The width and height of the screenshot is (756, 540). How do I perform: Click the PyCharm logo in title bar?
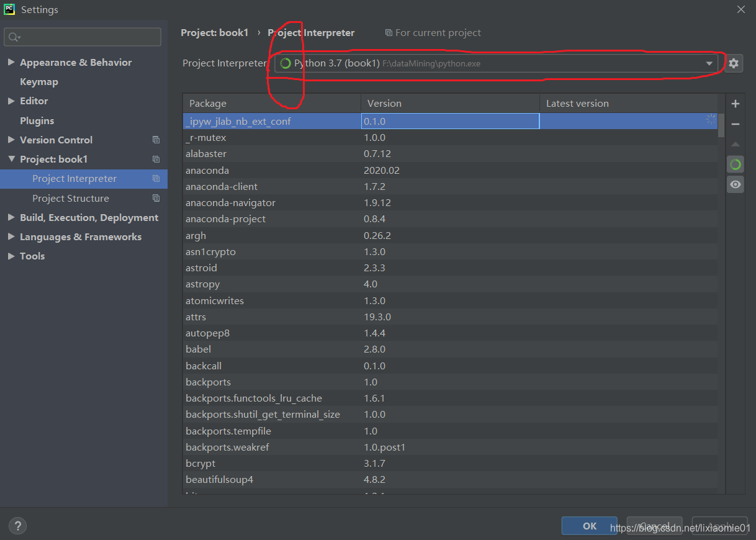[9, 9]
